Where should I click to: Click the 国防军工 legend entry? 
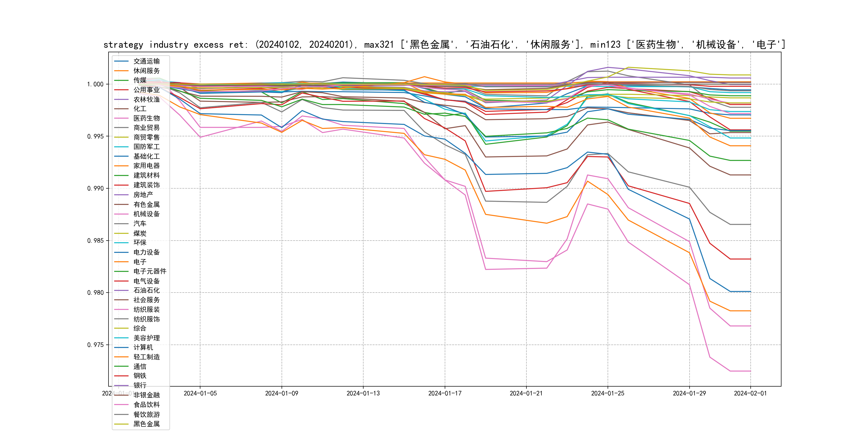(146, 147)
